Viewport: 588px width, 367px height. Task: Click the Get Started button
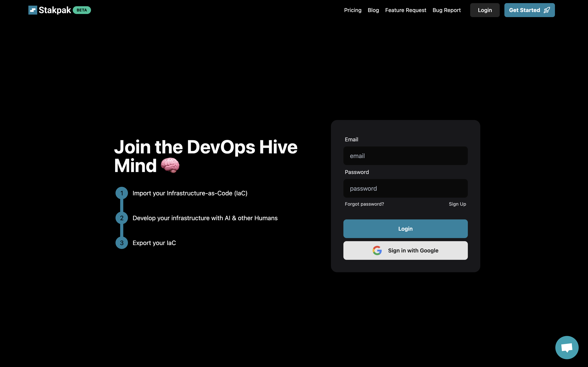click(x=525, y=10)
